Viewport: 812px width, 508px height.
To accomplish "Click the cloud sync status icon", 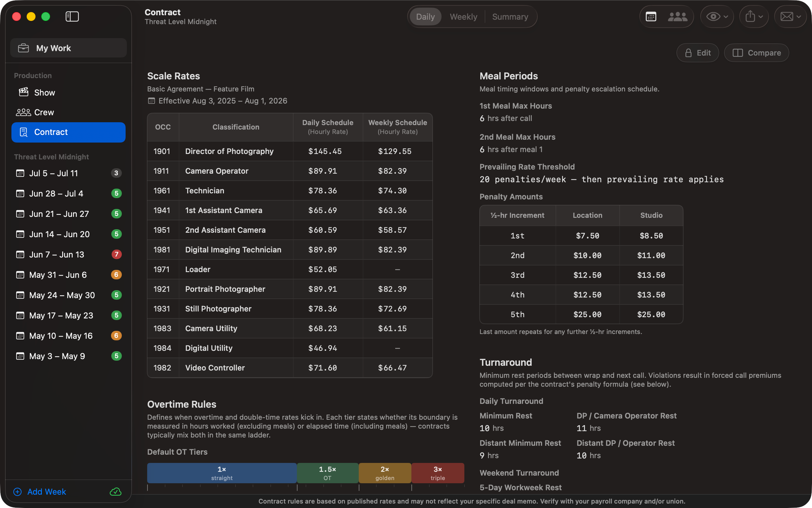I will pyautogui.click(x=115, y=491).
